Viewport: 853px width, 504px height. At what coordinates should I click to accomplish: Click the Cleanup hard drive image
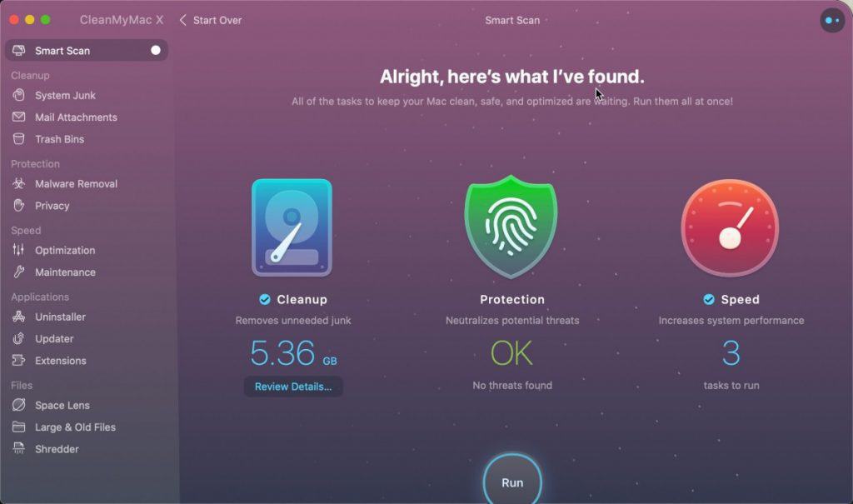(x=292, y=227)
